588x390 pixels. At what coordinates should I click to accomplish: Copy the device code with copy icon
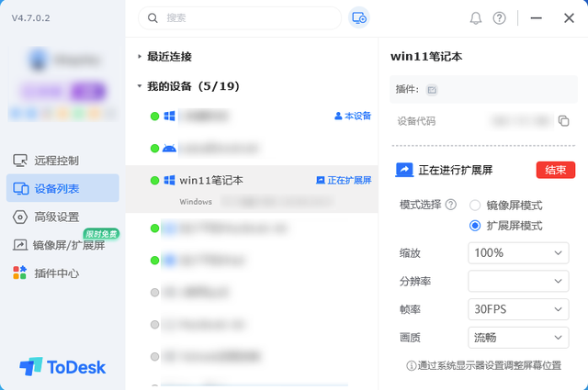pyautogui.click(x=563, y=121)
